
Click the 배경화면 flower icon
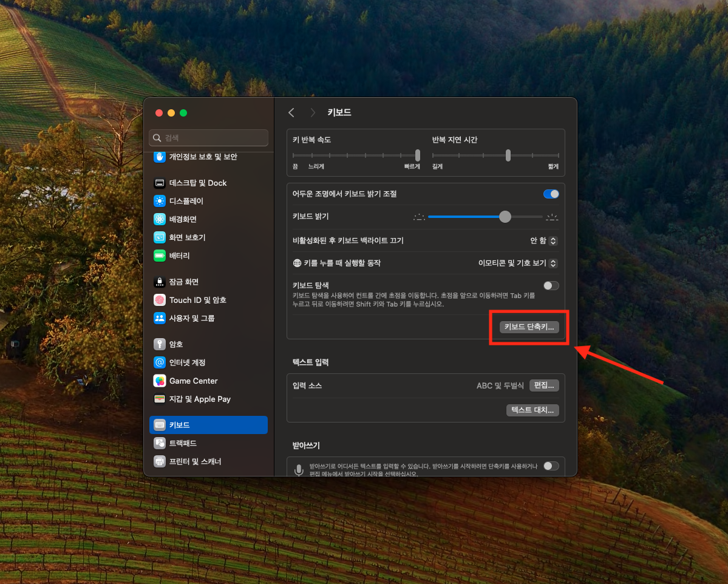click(159, 219)
